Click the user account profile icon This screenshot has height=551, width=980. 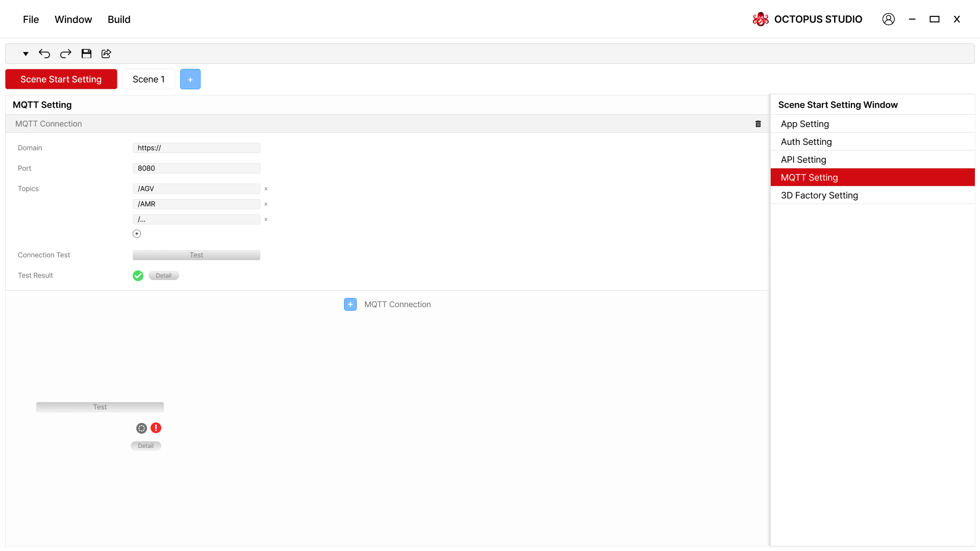point(888,19)
